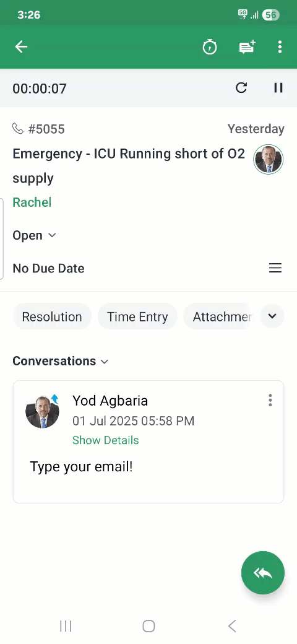Open the hamburger details icon near due date
The width and height of the screenshot is (297, 644).
(275, 268)
